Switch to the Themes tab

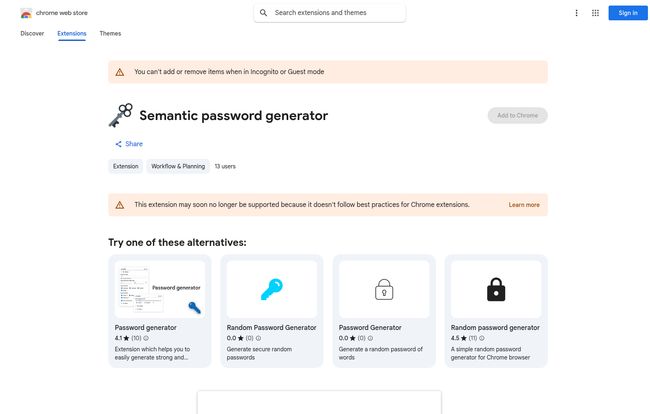tap(110, 33)
